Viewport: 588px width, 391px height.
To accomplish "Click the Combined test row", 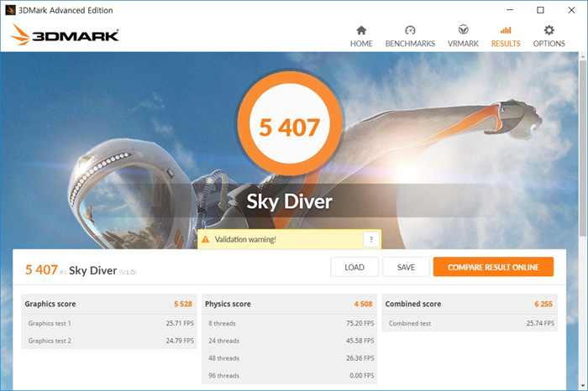I will click(x=470, y=323).
